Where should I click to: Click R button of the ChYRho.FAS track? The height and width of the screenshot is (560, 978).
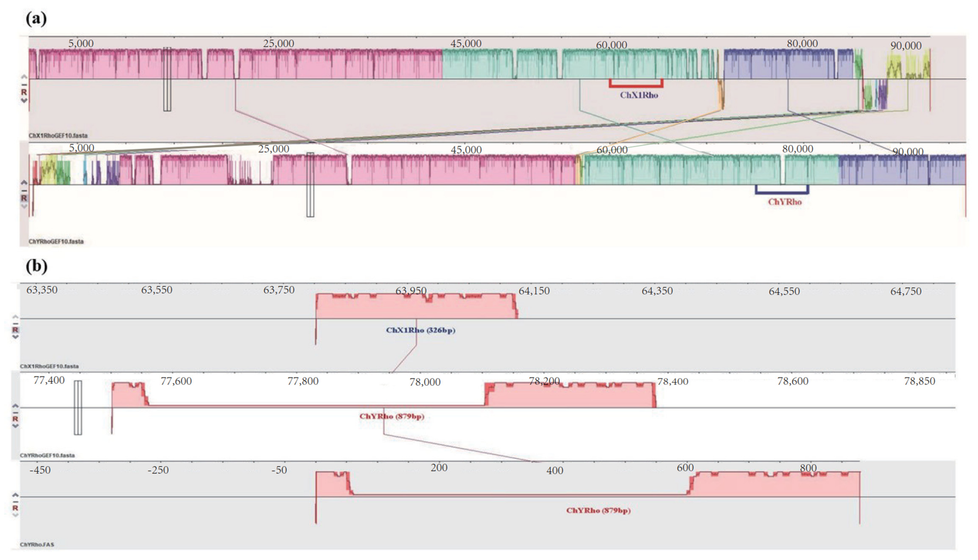point(15,508)
